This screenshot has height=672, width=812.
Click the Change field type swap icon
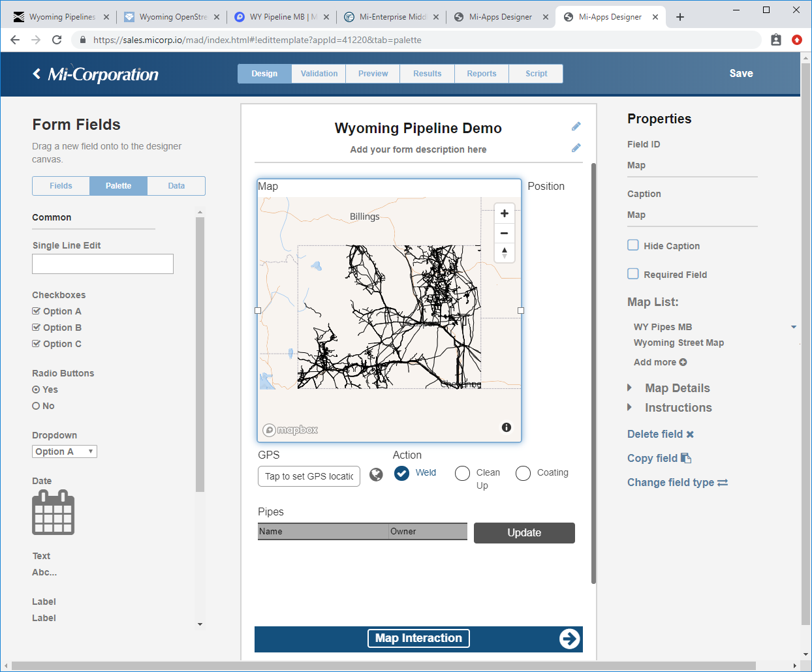coord(723,483)
